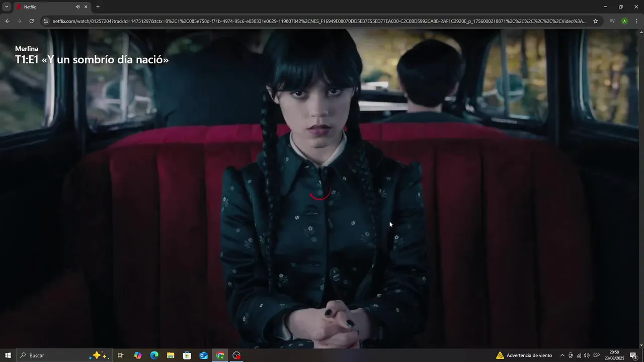Go back to the previous browser page

tap(7, 21)
